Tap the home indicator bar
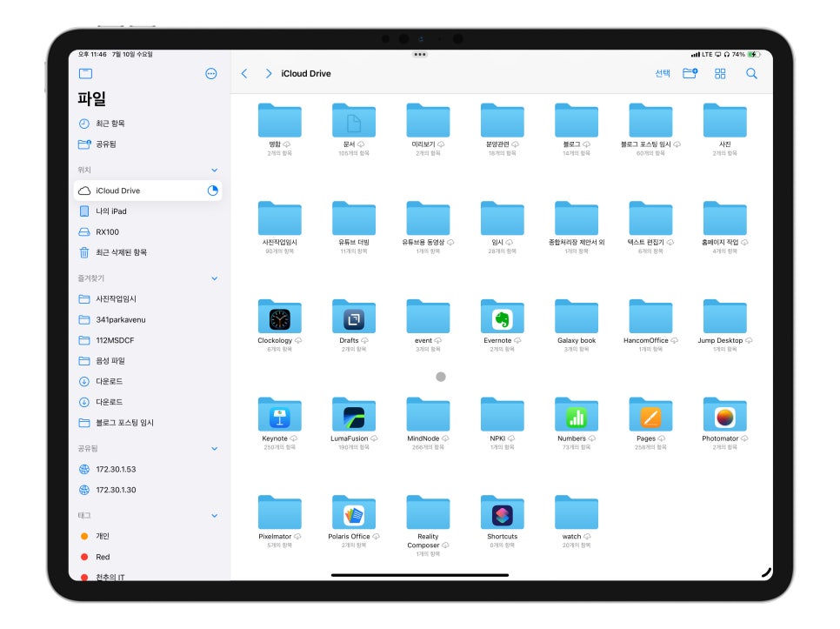Viewport: 840px width, 629px height. (x=420, y=575)
